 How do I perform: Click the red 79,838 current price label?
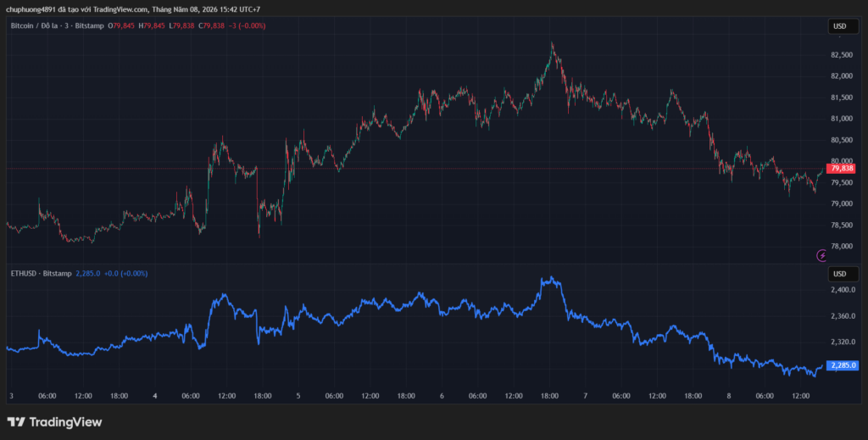click(840, 168)
